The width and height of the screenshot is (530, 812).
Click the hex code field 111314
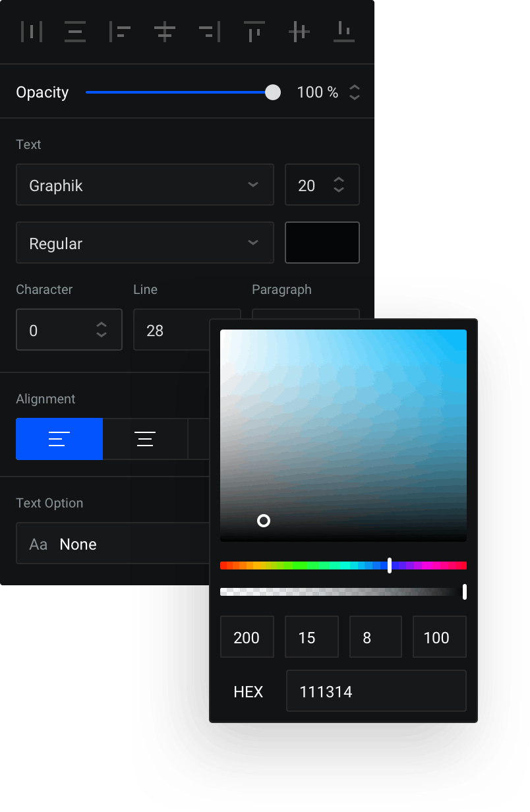pyautogui.click(x=376, y=691)
